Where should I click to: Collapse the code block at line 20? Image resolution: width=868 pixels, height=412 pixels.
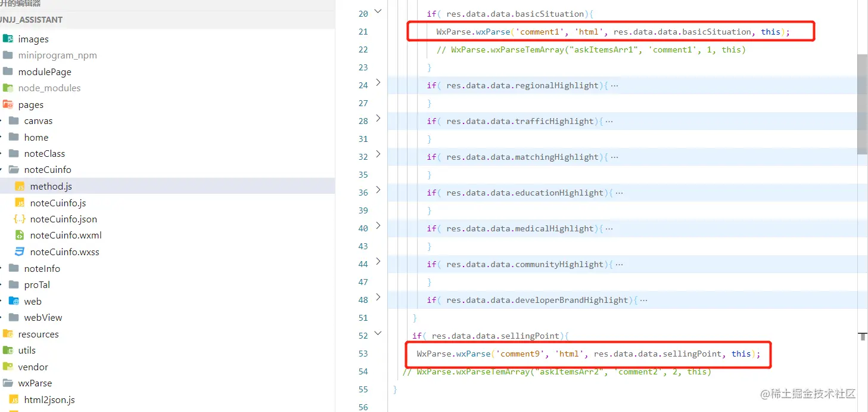tap(378, 11)
